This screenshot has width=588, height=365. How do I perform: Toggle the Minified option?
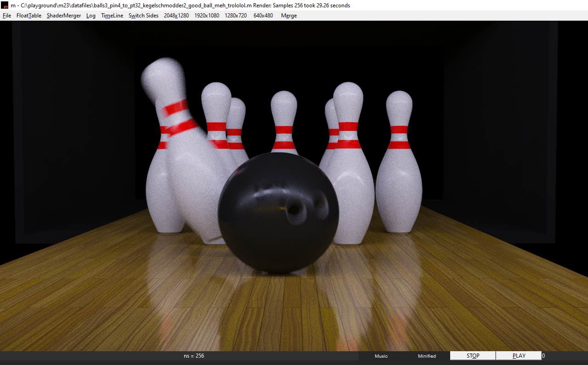427,356
